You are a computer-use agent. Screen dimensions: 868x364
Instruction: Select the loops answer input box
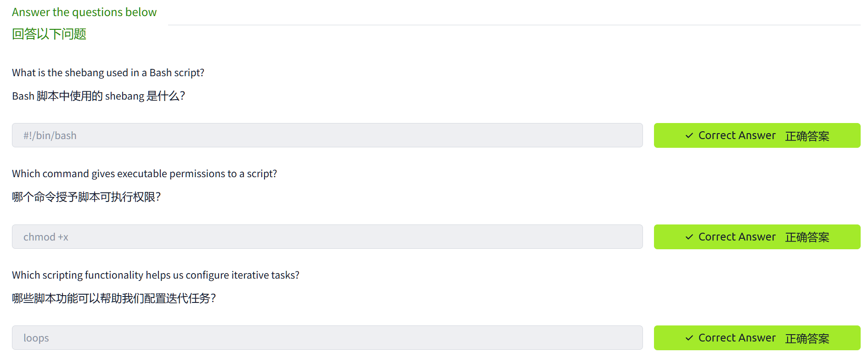point(327,338)
